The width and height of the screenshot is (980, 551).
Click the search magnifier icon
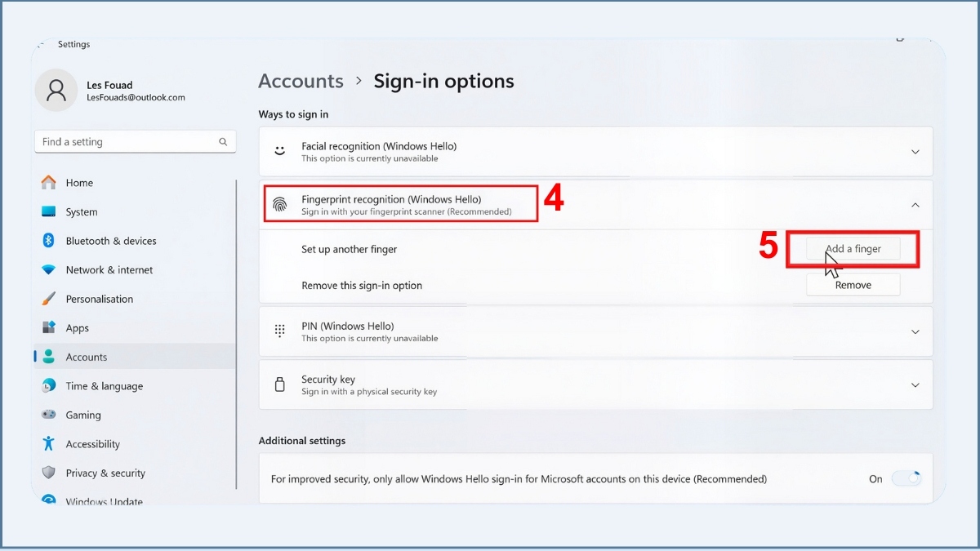click(x=223, y=142)
